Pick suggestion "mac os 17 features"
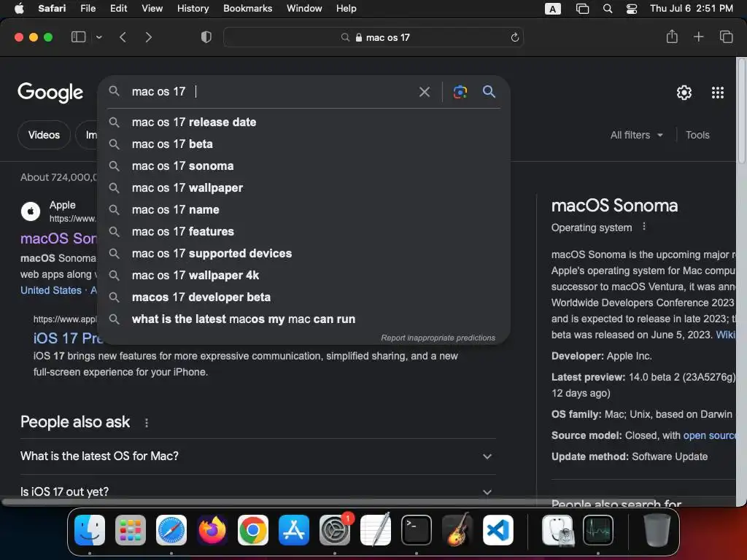 [303, 232]
